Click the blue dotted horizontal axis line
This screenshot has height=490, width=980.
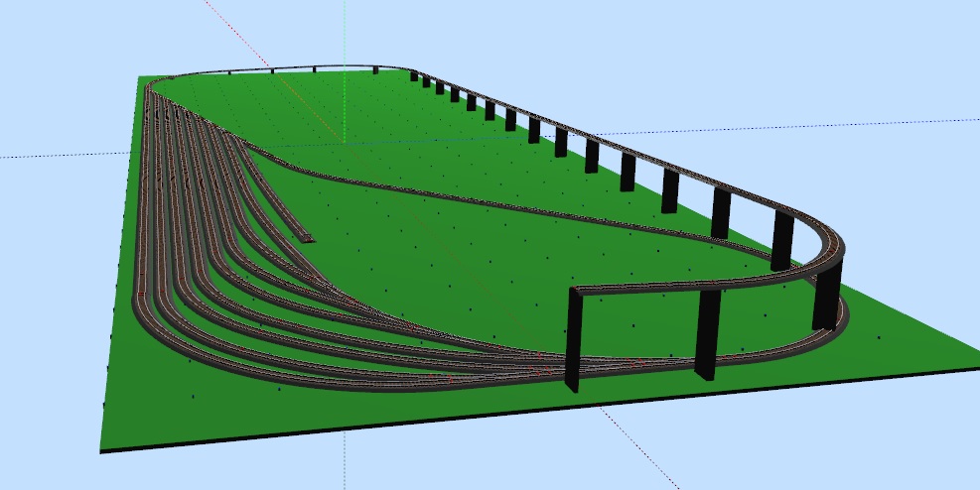(60, 156)
